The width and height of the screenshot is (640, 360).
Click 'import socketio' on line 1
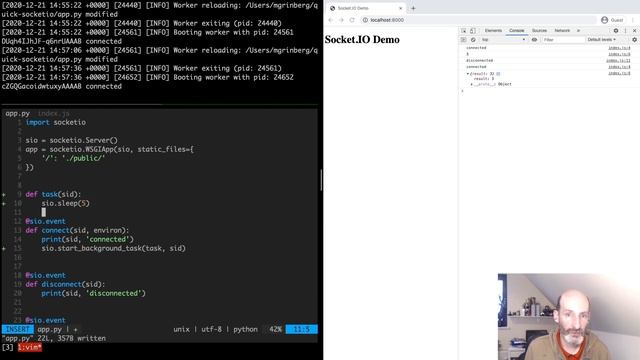click(x=56, y=122)
